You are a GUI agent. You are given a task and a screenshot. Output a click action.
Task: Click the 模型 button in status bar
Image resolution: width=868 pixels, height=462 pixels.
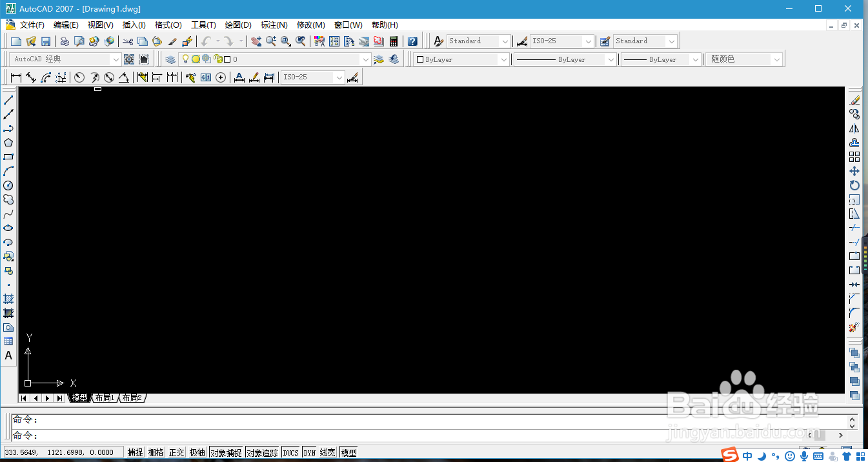coord(348,453)
